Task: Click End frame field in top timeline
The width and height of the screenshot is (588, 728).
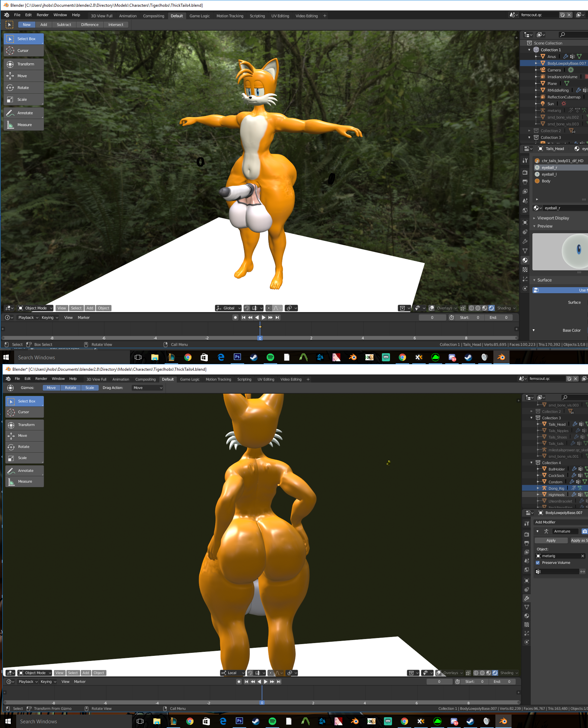Action: (498, 317)
